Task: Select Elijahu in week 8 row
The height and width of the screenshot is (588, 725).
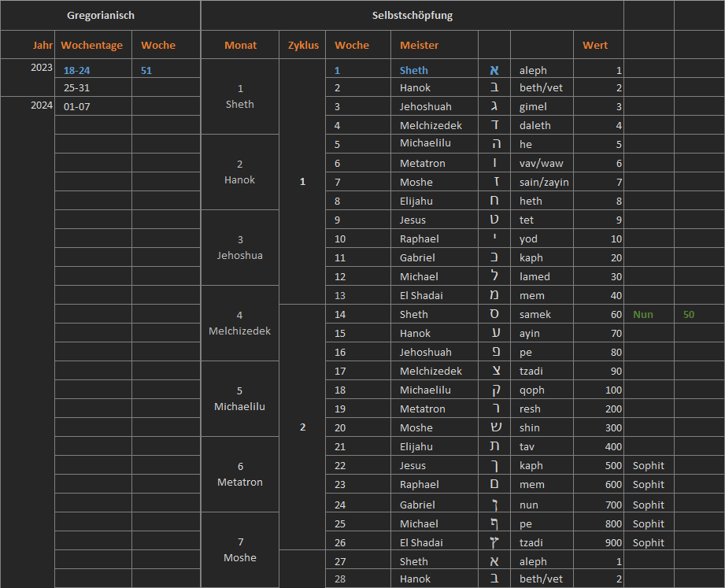Action: [435, 201]
